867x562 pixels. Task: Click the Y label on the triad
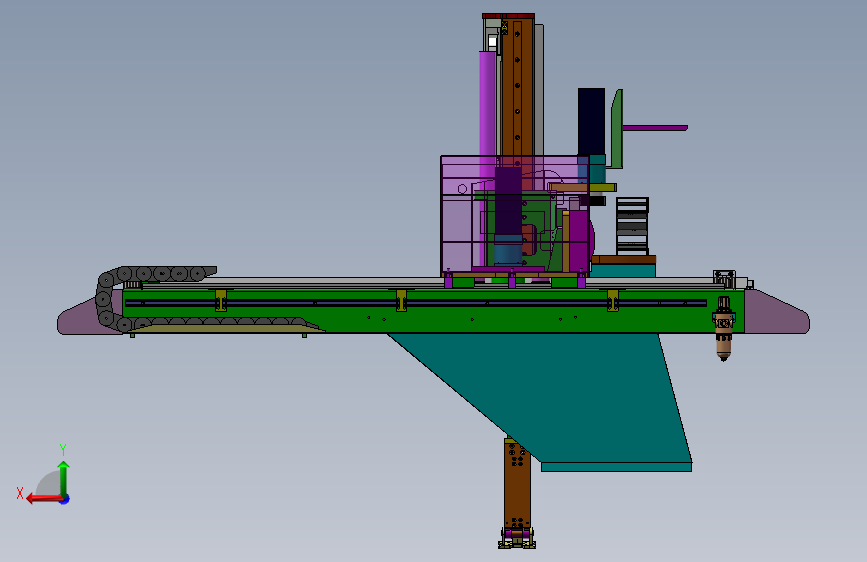tap(63, 449)
